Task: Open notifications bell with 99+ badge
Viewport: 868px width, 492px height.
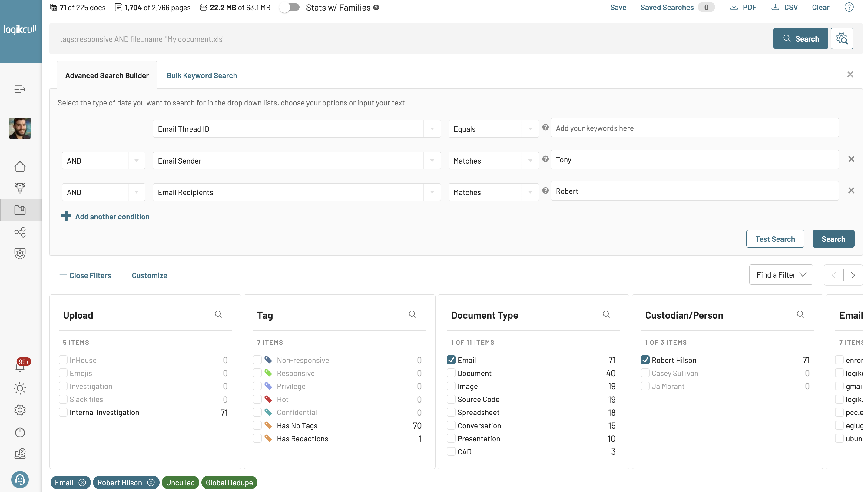Action: click(x=20, y=366)
